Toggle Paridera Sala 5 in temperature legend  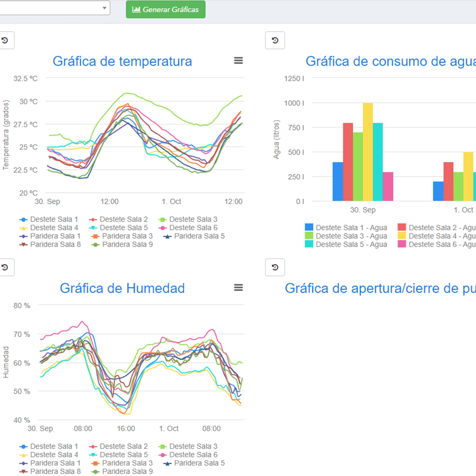[x=194, y=236]
